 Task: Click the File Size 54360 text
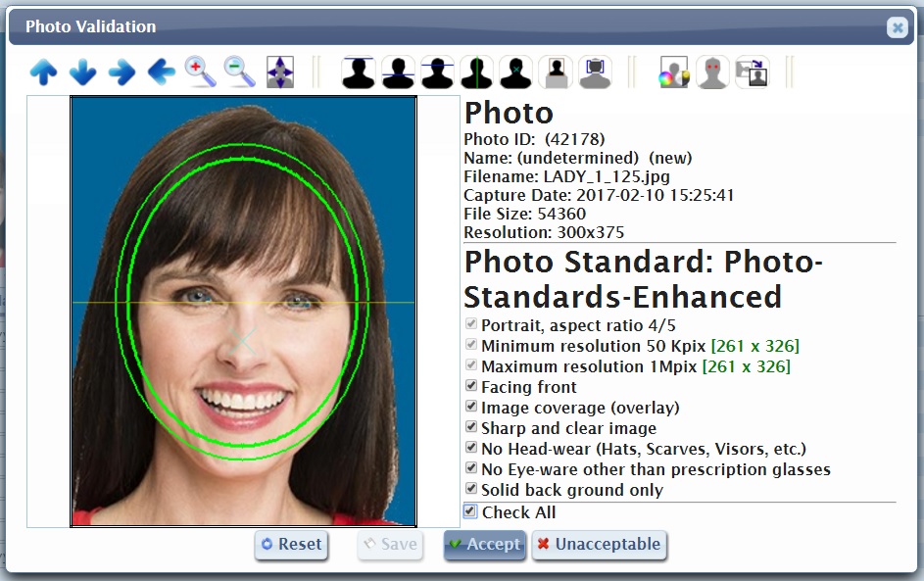[x=524, y=214]
